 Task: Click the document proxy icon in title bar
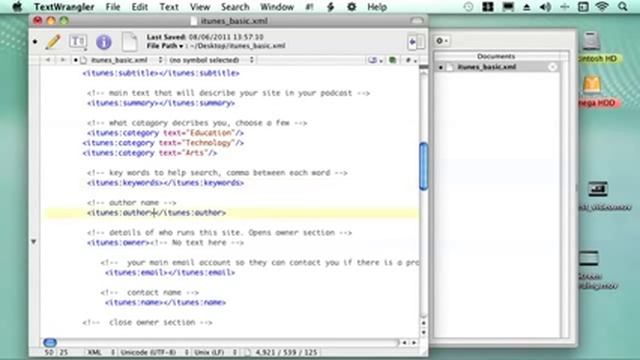click(194, 21)
